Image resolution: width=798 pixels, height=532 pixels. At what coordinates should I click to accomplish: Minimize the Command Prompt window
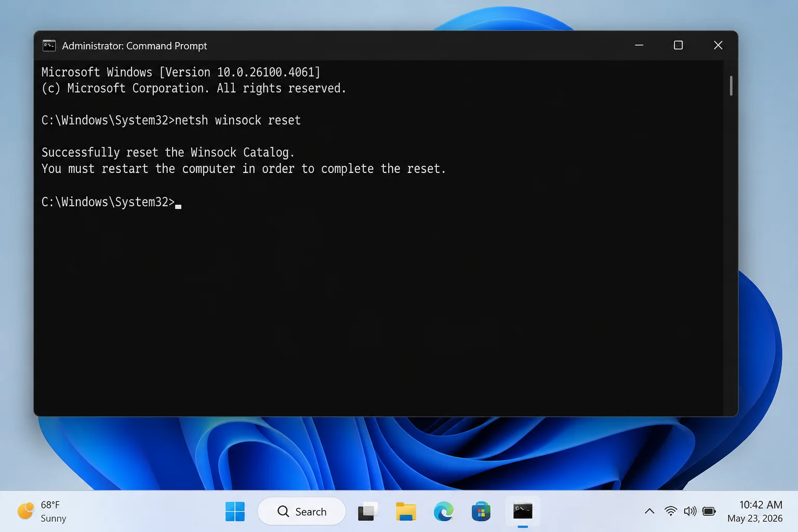tap(639, 46)
